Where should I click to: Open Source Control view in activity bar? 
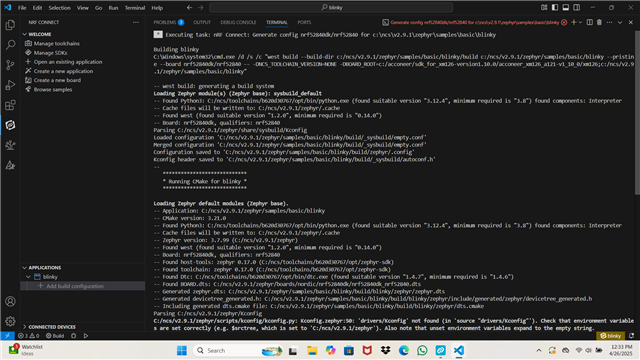[x=10, y=65]
